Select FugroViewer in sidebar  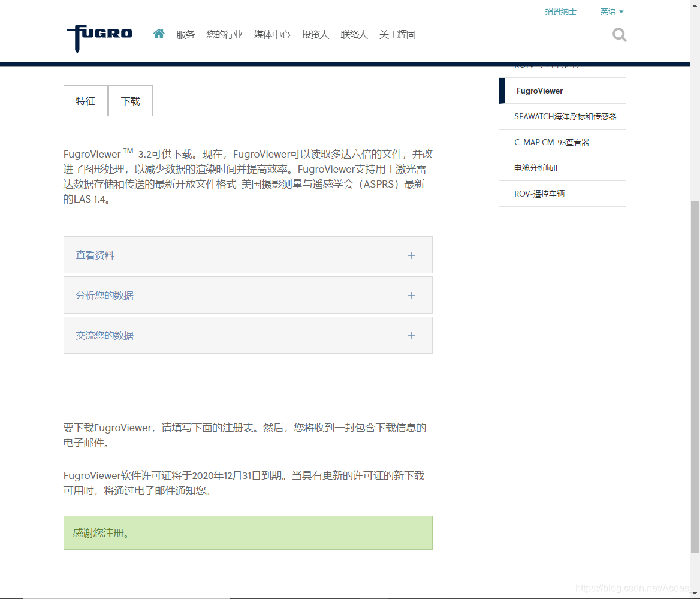[x=563, y=91]
